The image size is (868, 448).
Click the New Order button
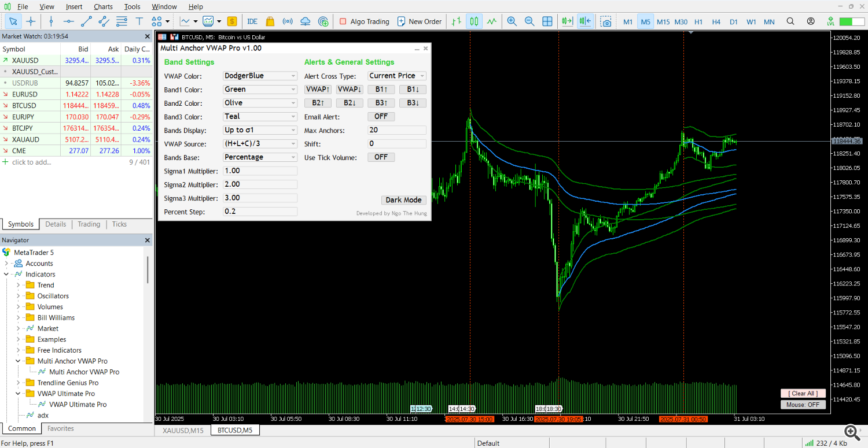pyautogui.click(x=420, y=21)
